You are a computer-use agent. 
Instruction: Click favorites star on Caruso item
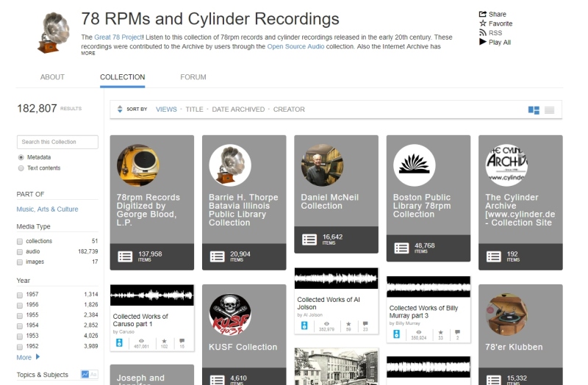coord(164,341)
